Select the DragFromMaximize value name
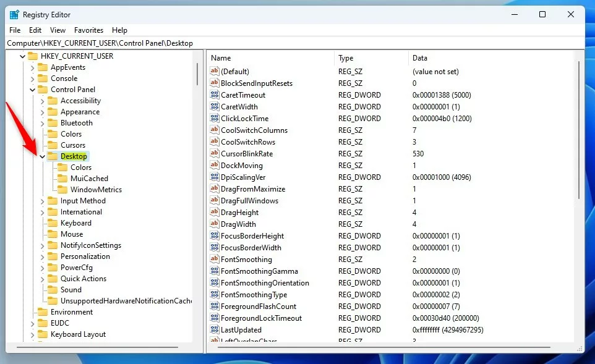This screenshot has width=595, height=364. (253, 189)
